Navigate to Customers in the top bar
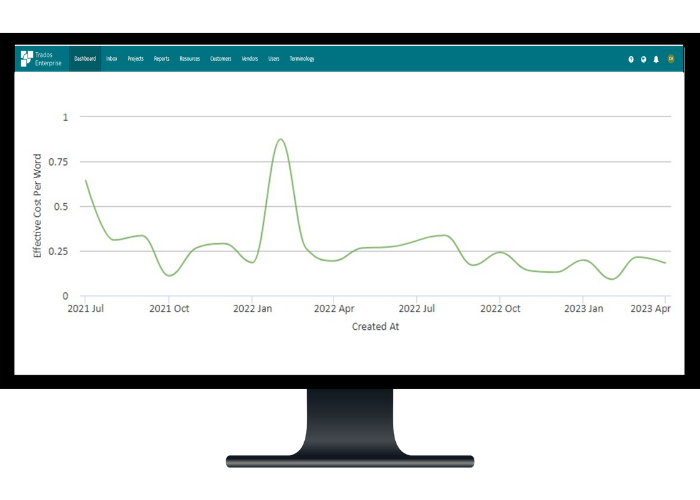 tap(221, 59)
